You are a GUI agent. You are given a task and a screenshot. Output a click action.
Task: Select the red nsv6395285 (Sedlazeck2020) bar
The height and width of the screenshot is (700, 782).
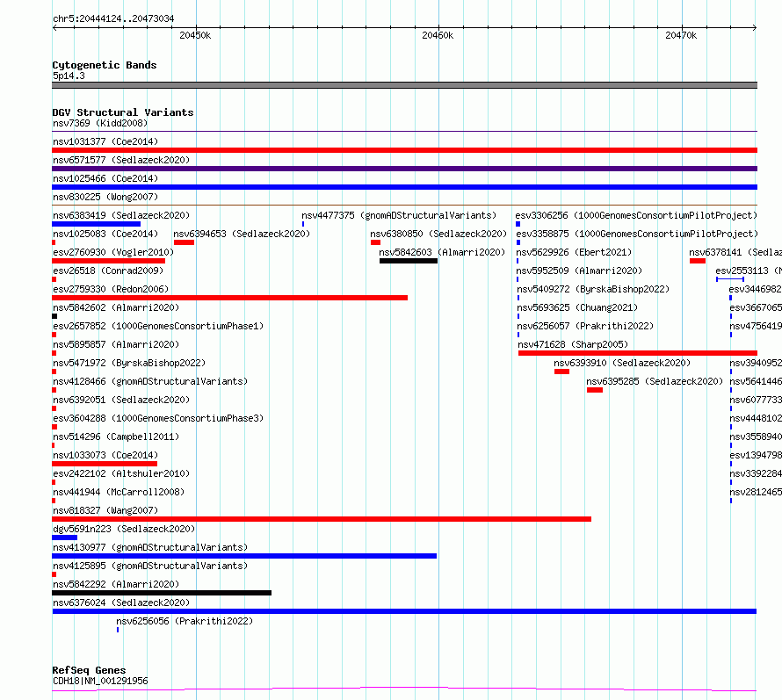[x=595, y=390]
